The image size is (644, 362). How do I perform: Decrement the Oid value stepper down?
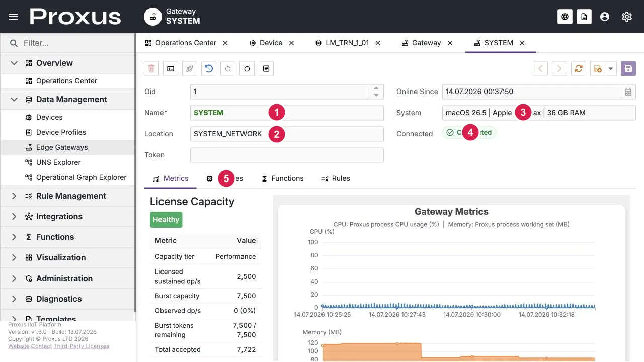tap(376, 95)
